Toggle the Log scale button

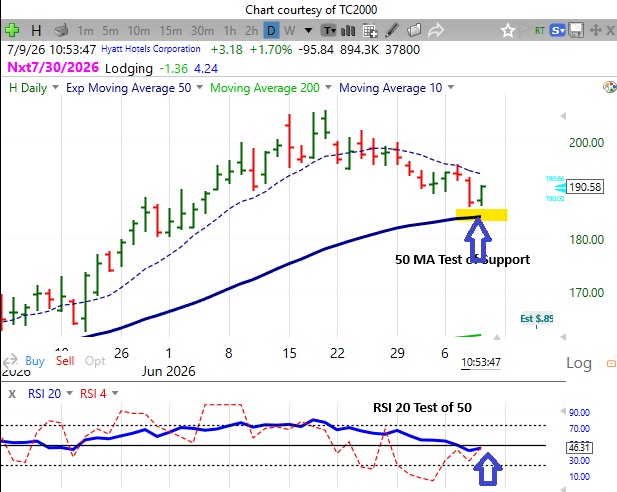pos(579,363)
